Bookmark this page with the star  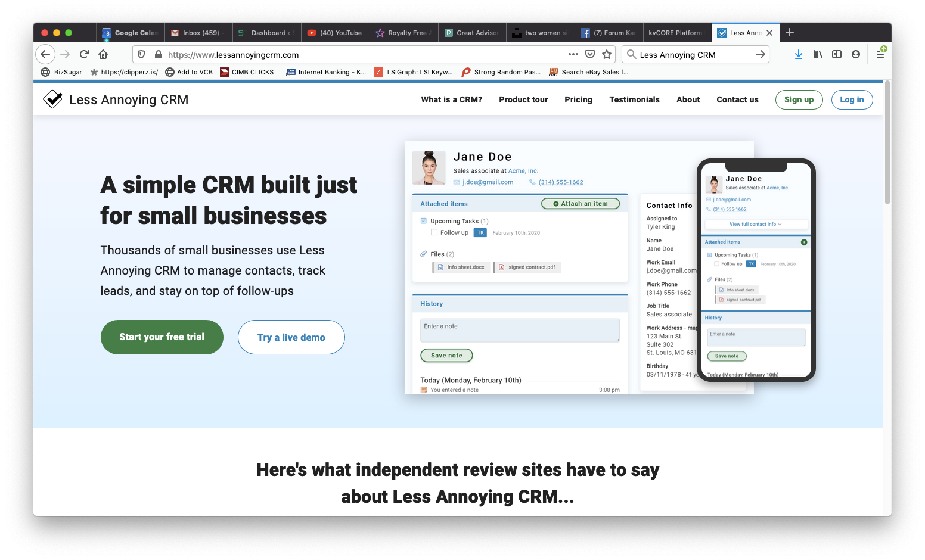point(607,54)
